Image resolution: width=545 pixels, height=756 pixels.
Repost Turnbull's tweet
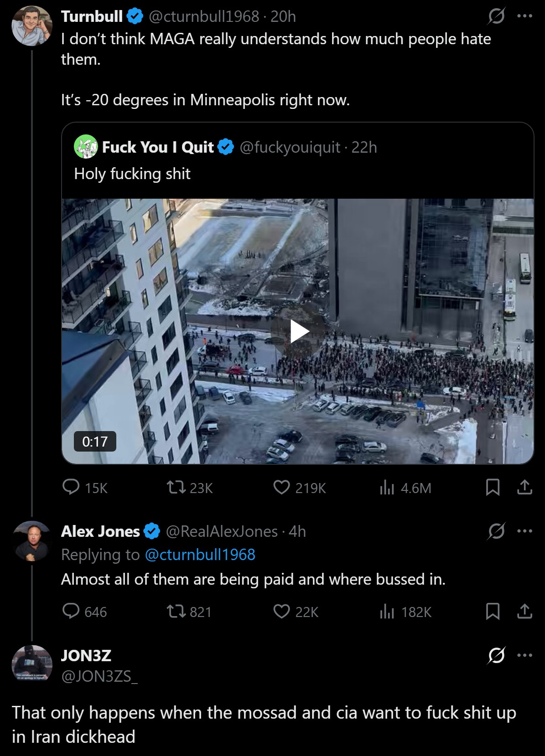coord(176,488)
